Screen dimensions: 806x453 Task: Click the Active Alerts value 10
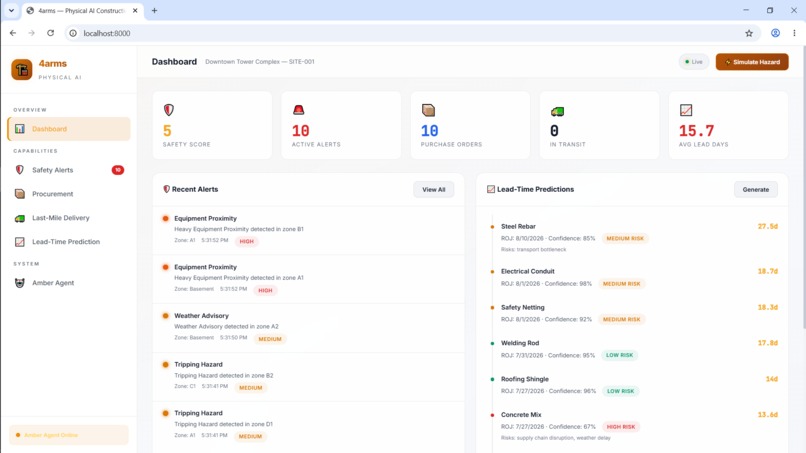tap(301, 131)
